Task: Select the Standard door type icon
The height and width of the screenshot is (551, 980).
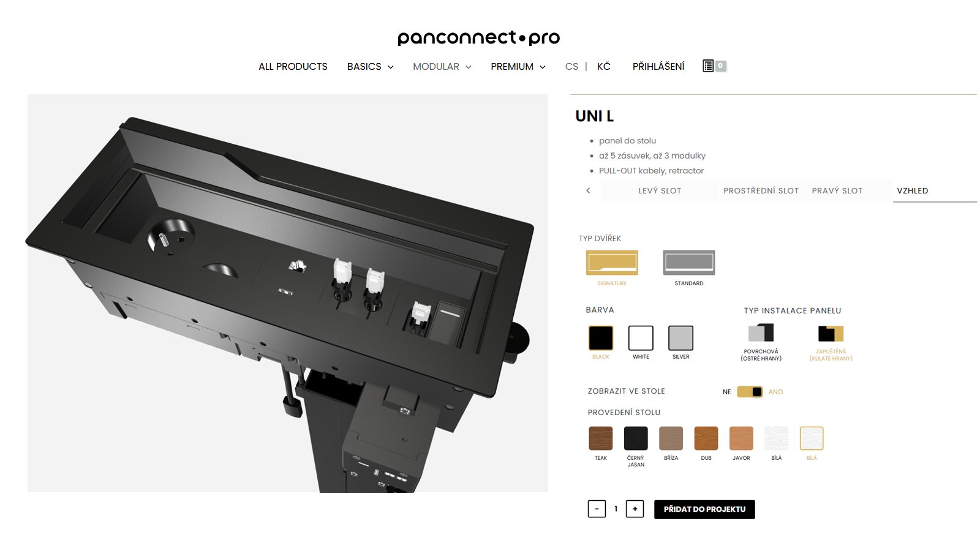Action: 689,263
